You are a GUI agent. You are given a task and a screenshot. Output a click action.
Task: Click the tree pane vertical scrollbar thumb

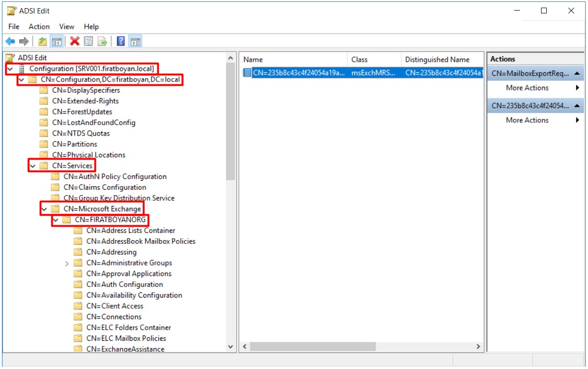(x=230, y=122)
